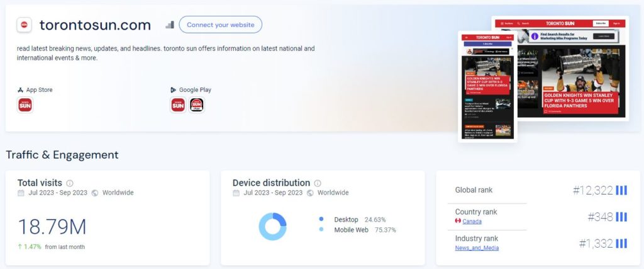
Task: Click the bar chart icon beside torontosun.com
Action: click(x=170, y=25)
